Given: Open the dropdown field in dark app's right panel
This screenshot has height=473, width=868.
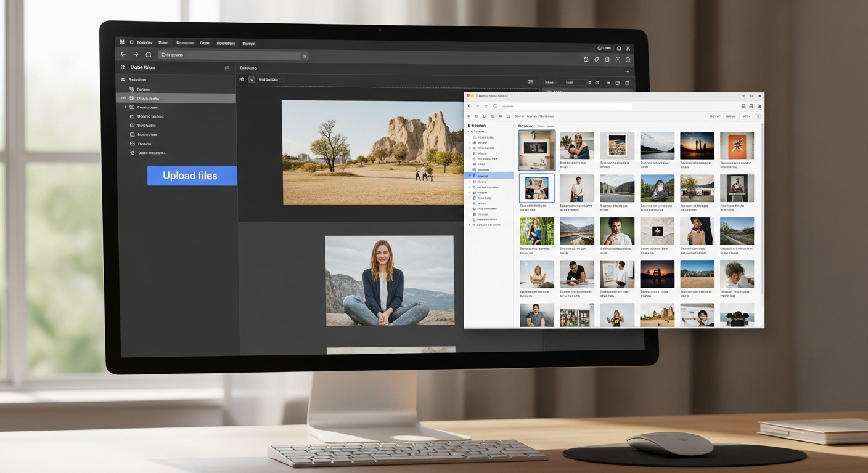Looking at the screenshot, I should coord(571,83).
